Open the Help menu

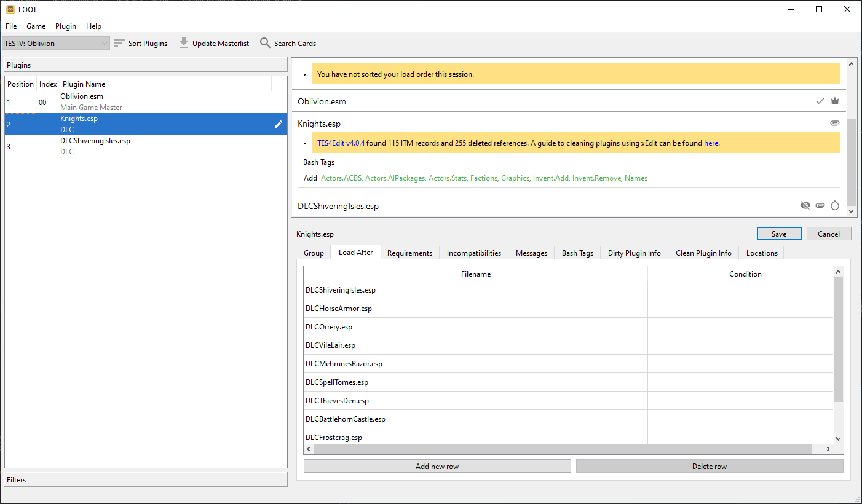pos(93,26)
